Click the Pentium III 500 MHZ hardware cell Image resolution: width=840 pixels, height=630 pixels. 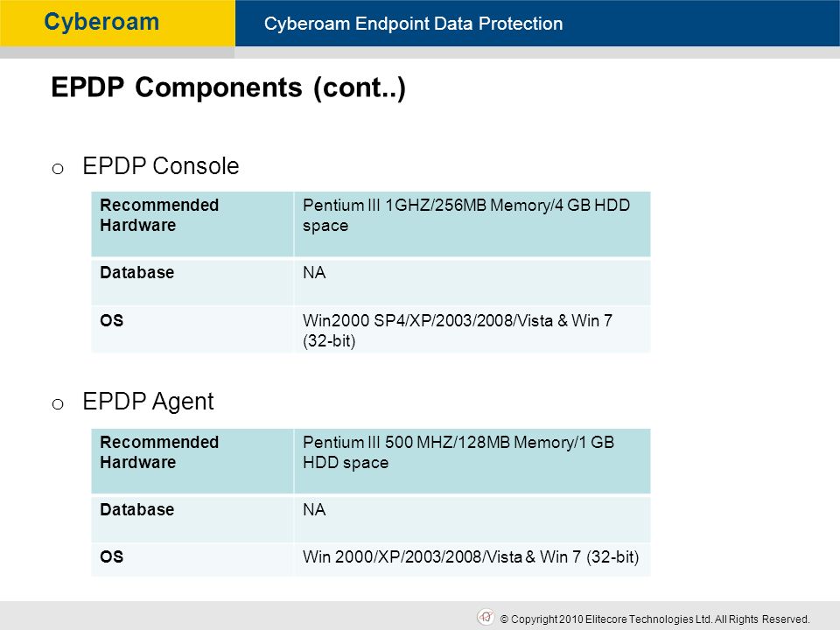pos(472,461)
